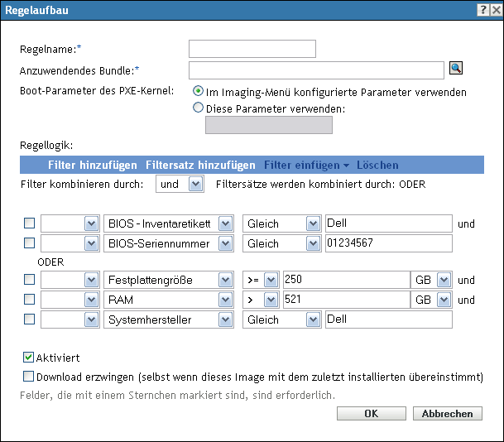Click the Anzuwendendes Bundle input field
504x442 pixels.
[x=316, y=70]
